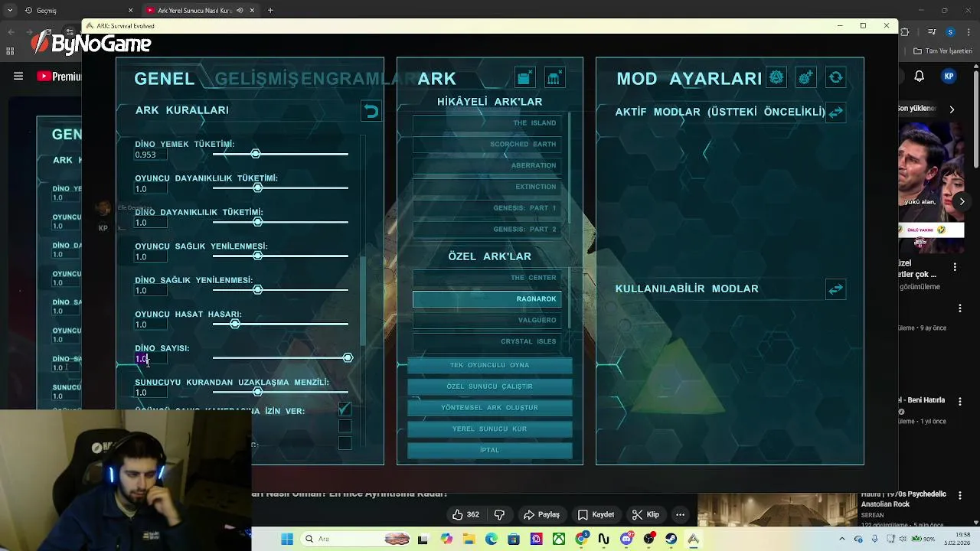980x551 pixels.
Task: Toggle the third-person camera İZİN VER checkbox
Action: [345, 410]
